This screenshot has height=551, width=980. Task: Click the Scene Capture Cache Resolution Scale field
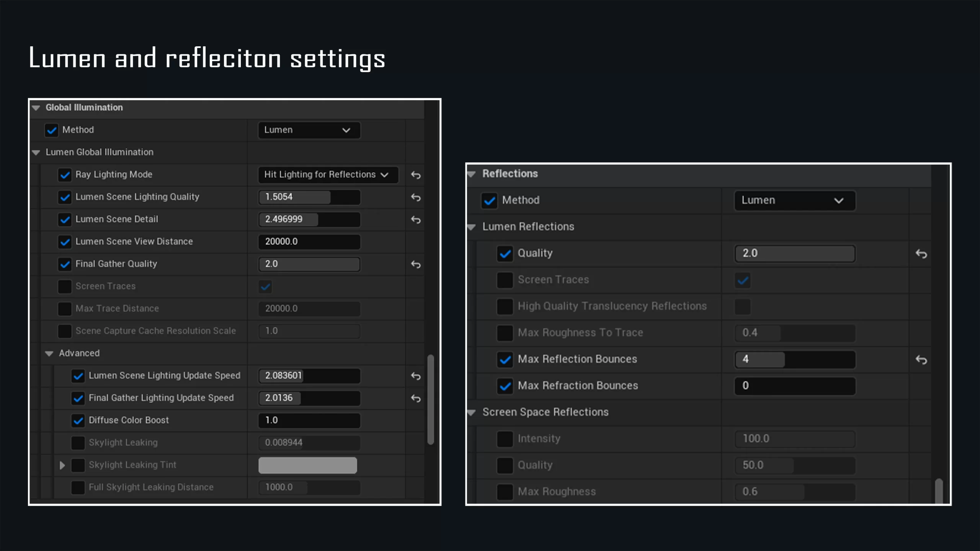pyautogui.click(x=309, y=331)
